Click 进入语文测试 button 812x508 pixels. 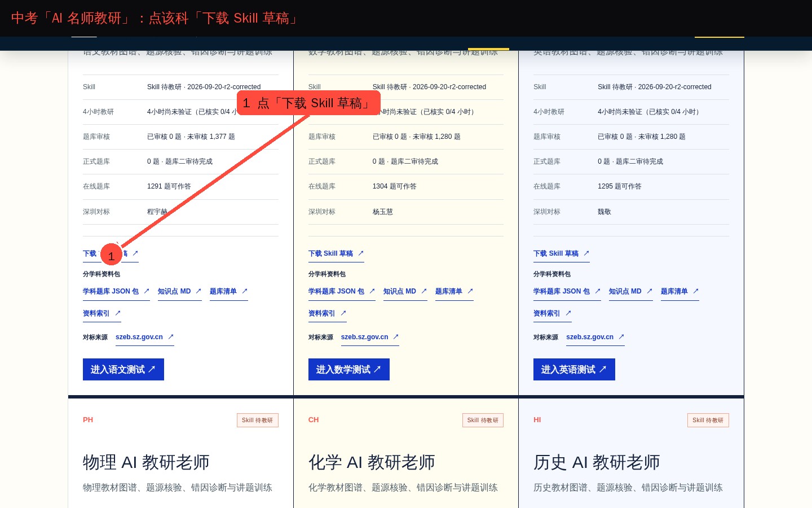(123, 370)
